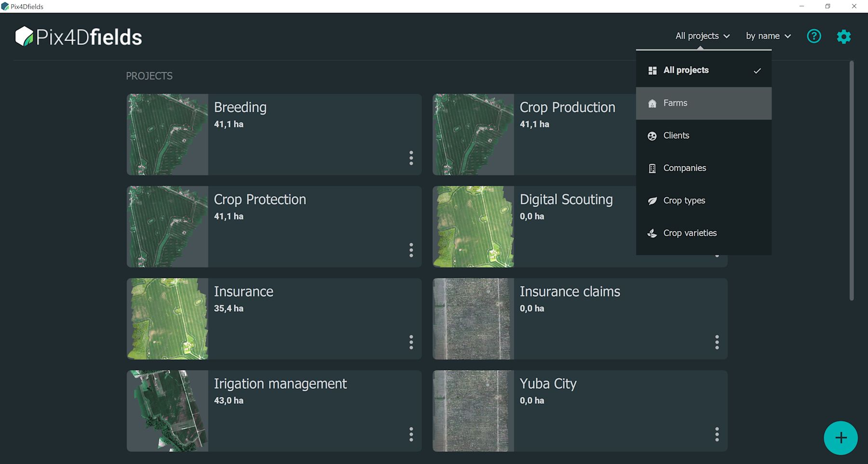
Task: Open the Insurance project kebab menu
Action: point(411,343)
